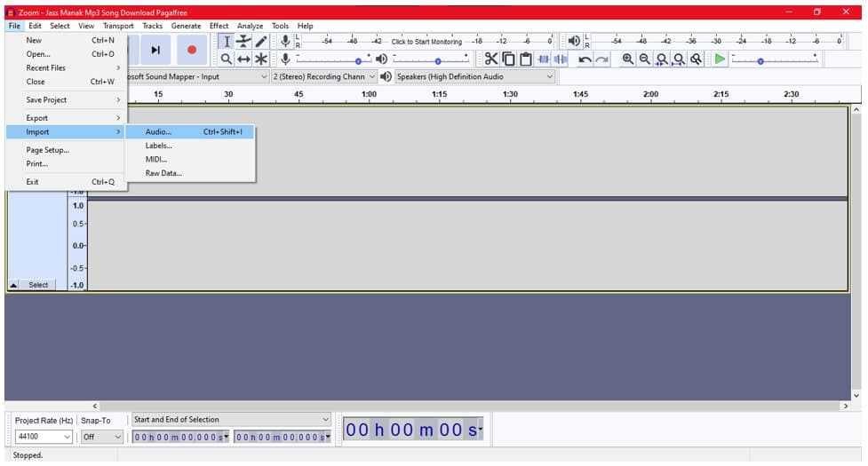Click the Cut scissors icon
868x466 pixels.
(x=490, y=59)
